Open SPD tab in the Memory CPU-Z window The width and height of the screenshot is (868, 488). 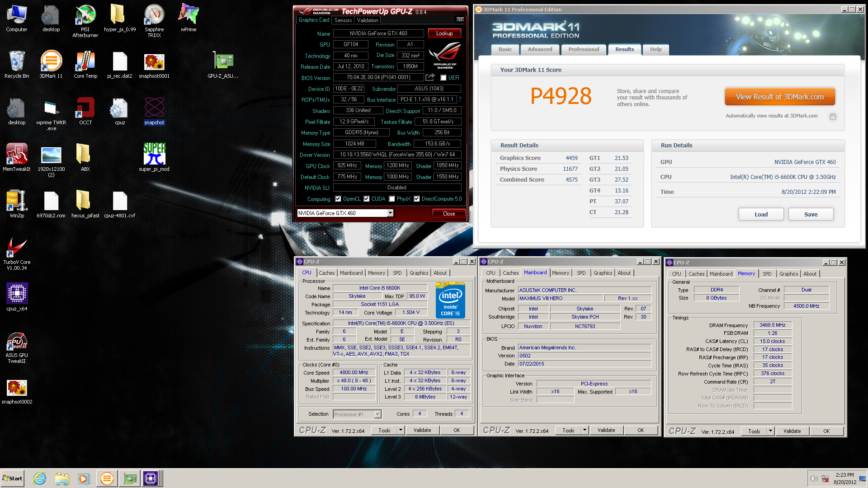[767, 274]
